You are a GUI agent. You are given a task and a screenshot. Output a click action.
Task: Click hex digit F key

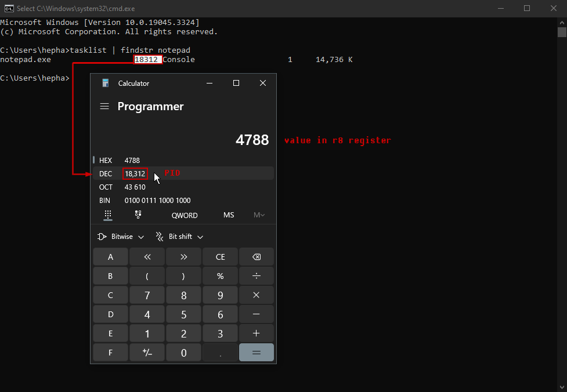(110, 352)
